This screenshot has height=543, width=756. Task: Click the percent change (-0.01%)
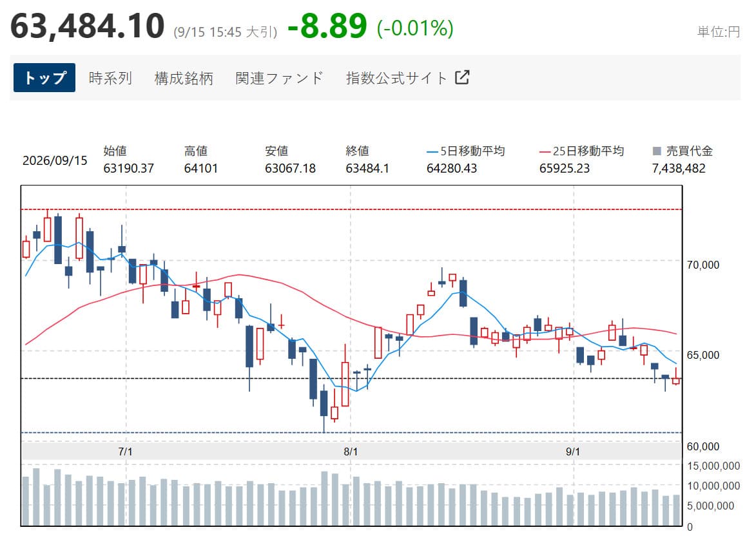pyautogui.click(x=415, y=28)
